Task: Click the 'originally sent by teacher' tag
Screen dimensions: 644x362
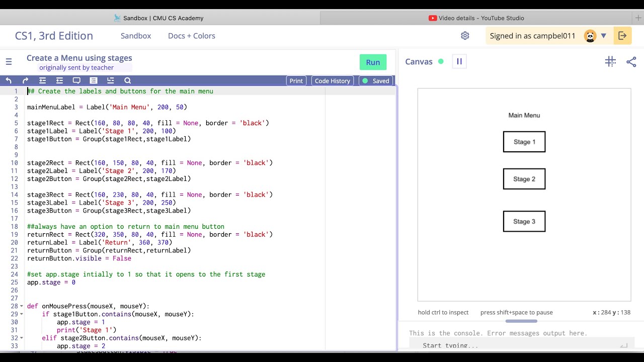Action: [x=76, y=68]
